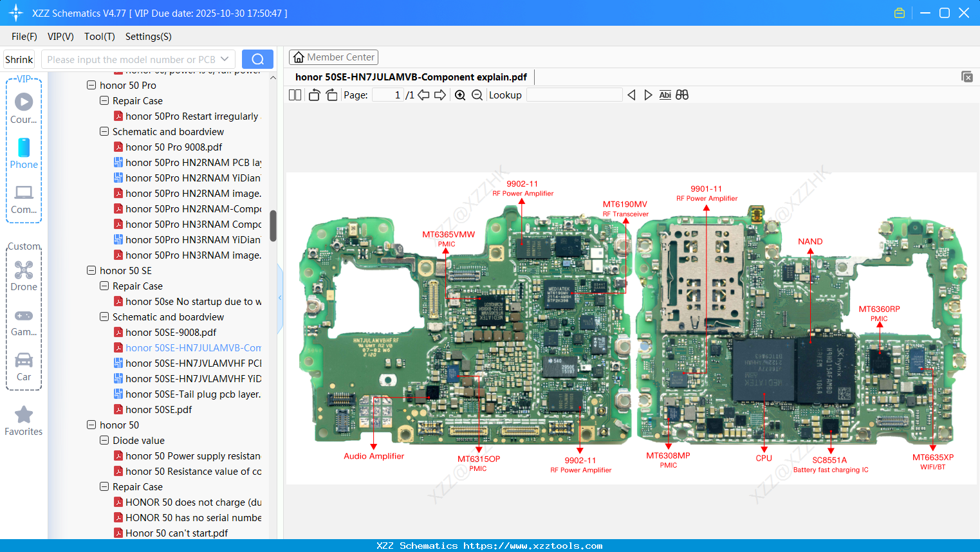Open the File(F) menu
Image resolution: width=980 pixels, height=552 pixels.
click(24, 37)
